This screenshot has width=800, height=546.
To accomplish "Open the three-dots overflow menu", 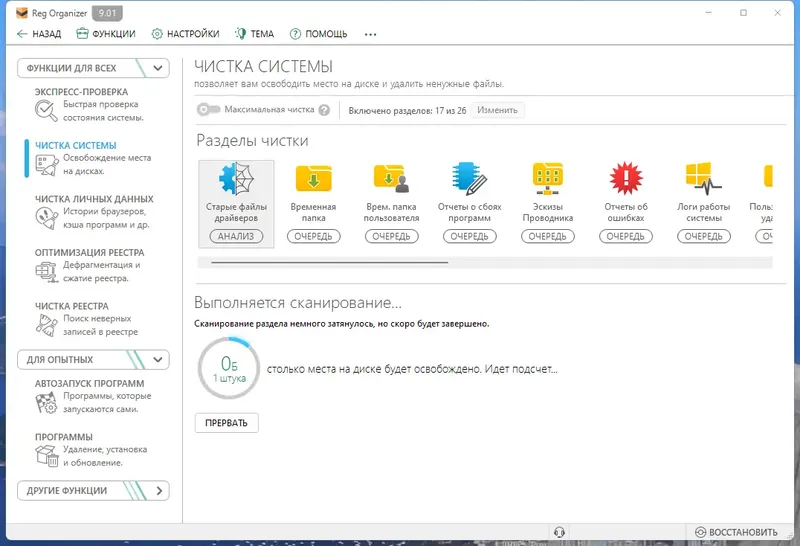I will pyautogui.click(x=370, y=35).
